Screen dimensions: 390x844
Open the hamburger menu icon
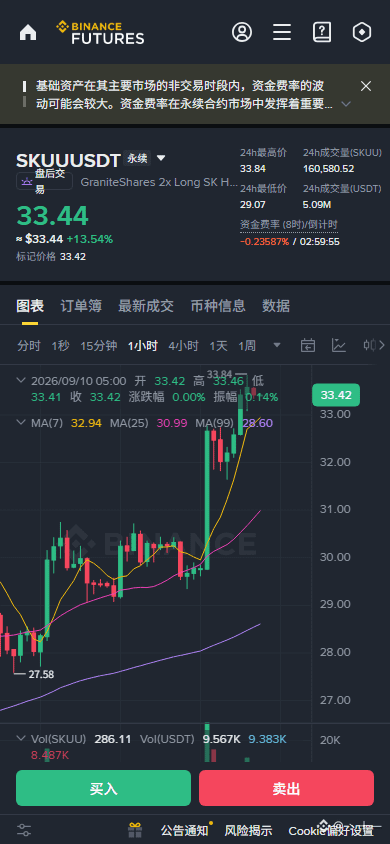pos(282,32)
